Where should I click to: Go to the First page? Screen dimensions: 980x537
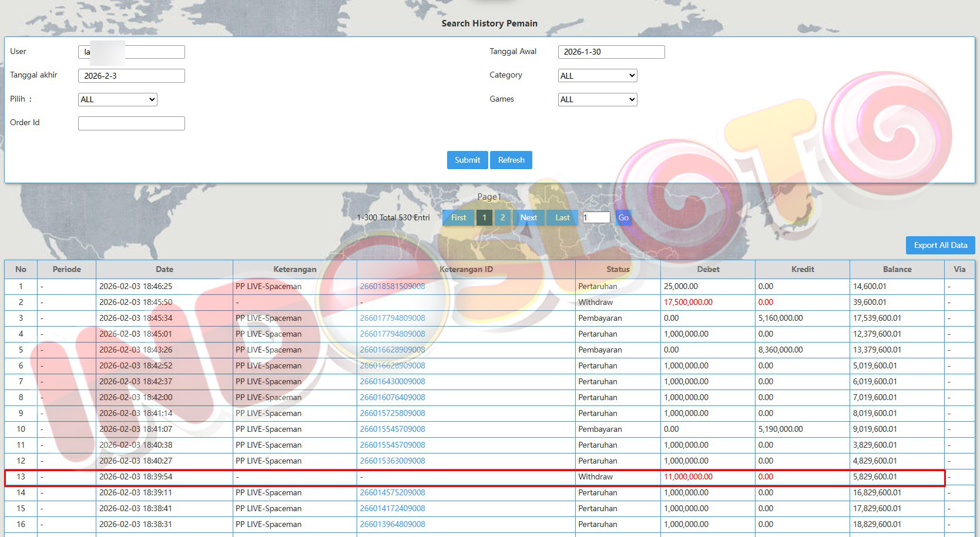[458, 217]
